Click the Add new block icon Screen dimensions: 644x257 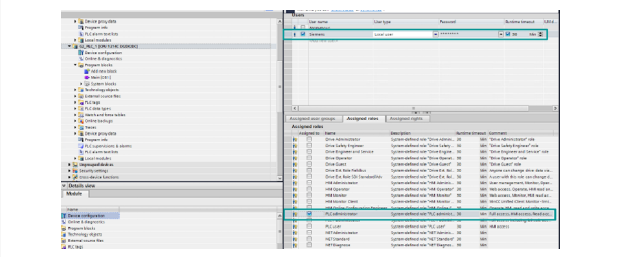click(x=87, y=71)
